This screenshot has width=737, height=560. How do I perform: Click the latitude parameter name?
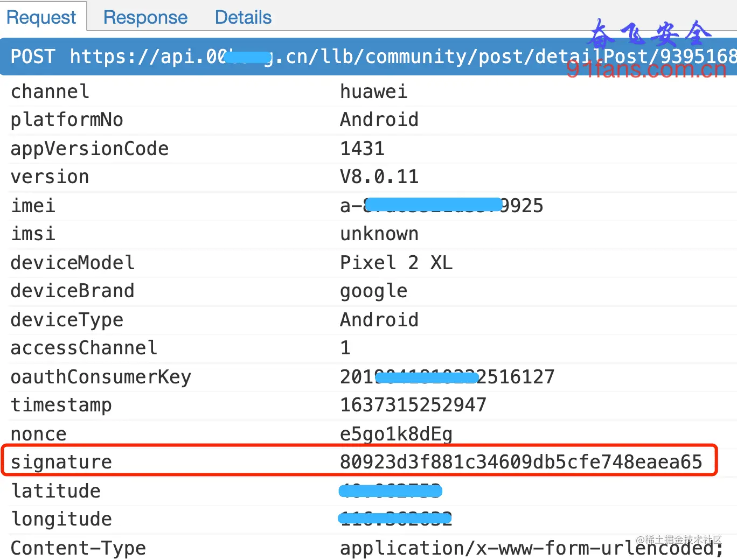(x=55, y=491)
